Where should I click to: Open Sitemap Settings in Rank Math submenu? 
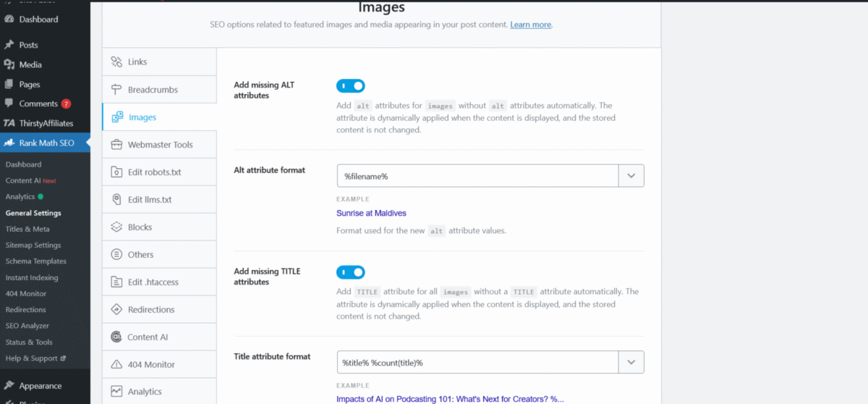tap(33, 245)
